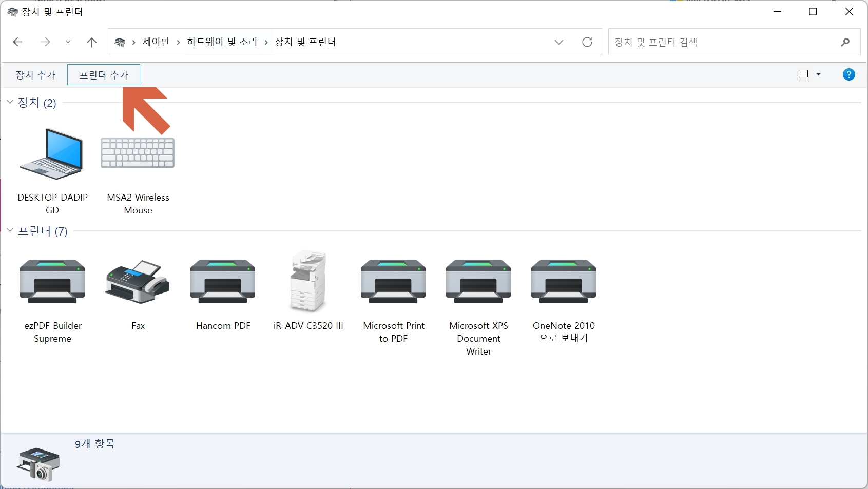
Task: Select the Hancom PDF printer icon
Action: pyautogui.click(x=223, y=281)
